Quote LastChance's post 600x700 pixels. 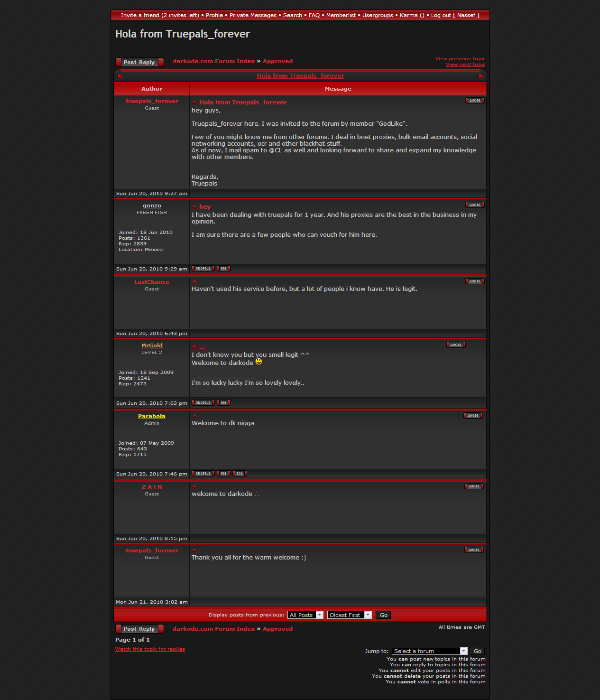[475, 281]
